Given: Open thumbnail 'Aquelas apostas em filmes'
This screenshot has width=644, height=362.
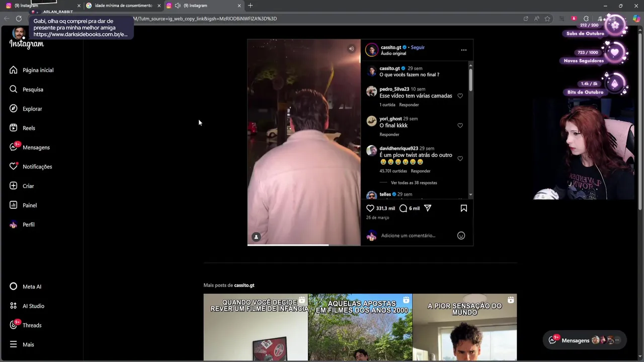Looking at the screenshot, I should coord(360,327).
